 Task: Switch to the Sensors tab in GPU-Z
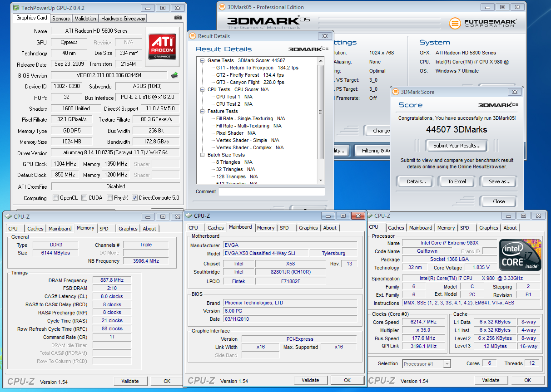61,19
